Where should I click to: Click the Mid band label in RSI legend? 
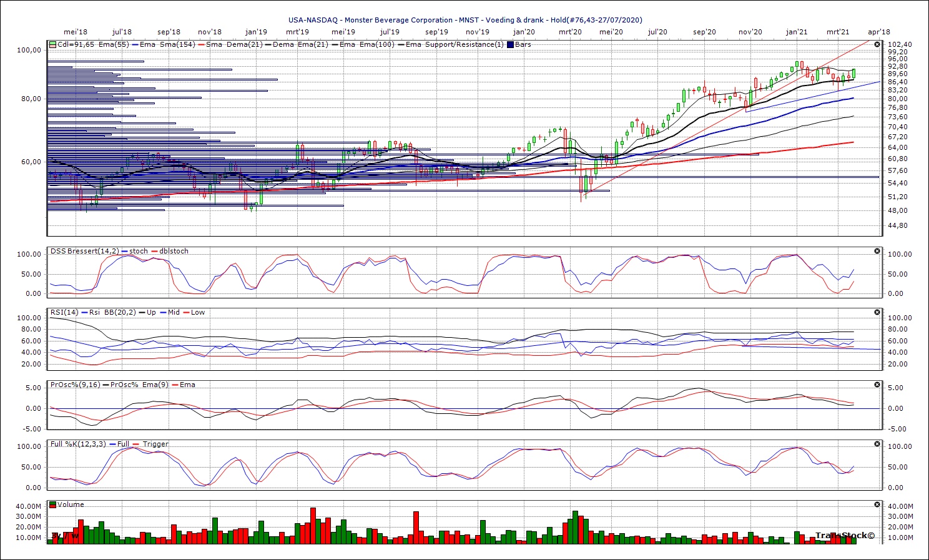[174, 312]
